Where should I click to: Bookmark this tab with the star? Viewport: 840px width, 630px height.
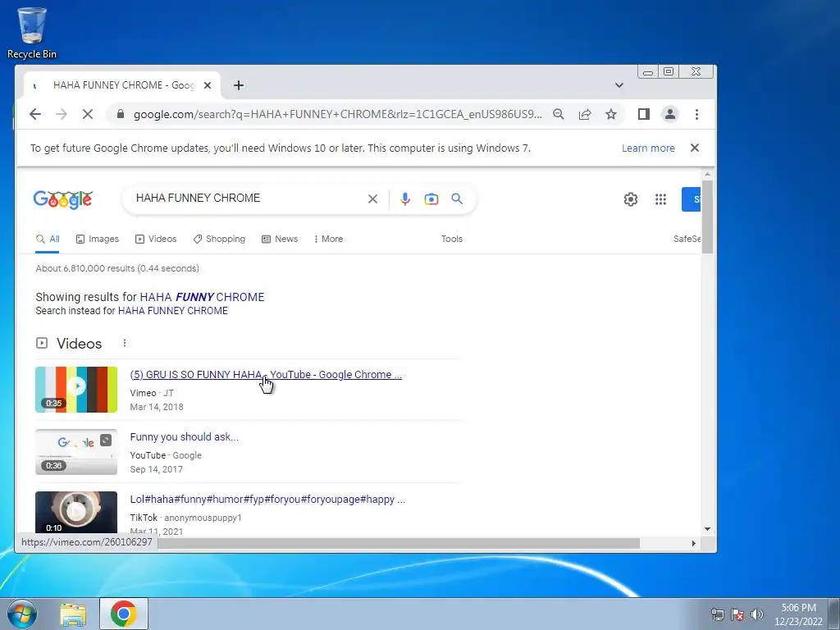[610, 114]
